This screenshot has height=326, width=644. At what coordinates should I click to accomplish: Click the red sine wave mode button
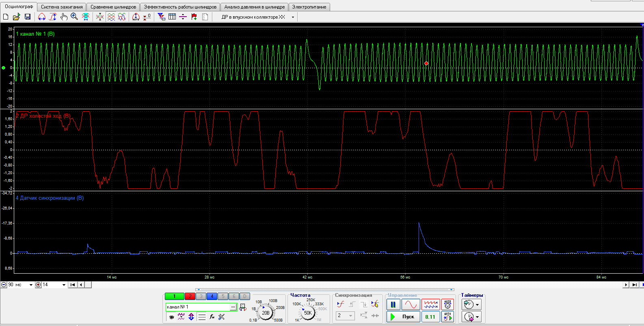(411, 304)
